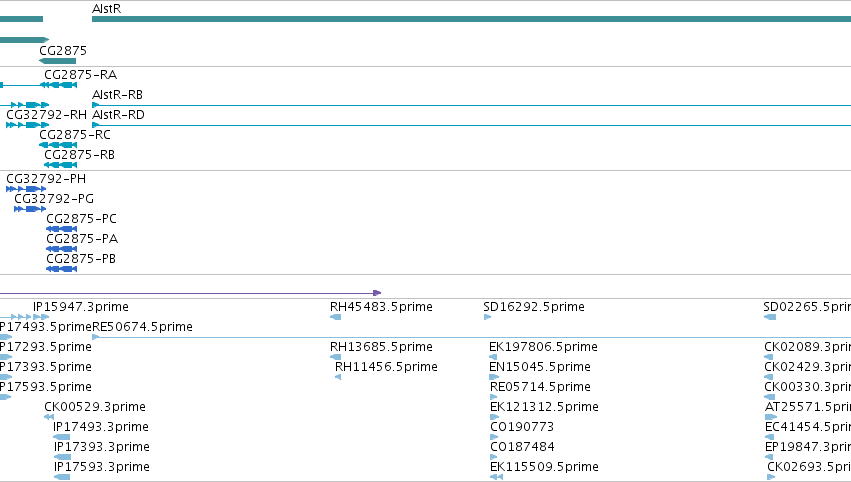Click the IP17393.3prime EST label
The width and height of the screenshot is (851, 482).
coord(101,448)
